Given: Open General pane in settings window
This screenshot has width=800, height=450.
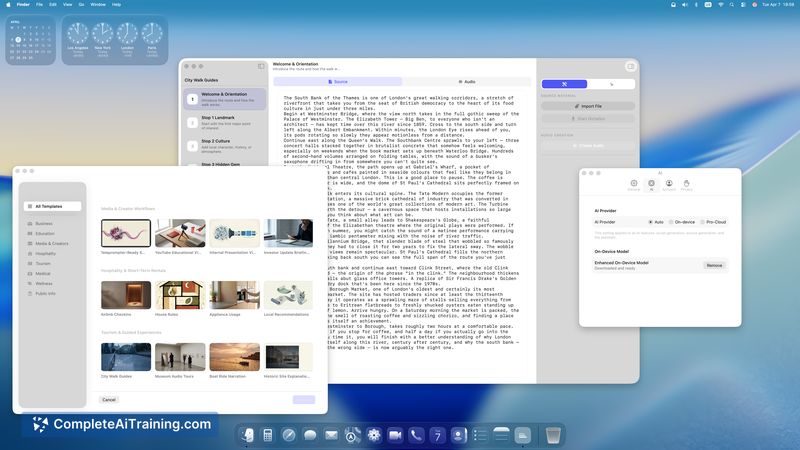Looking at the screenshot, I should [634, 185].
